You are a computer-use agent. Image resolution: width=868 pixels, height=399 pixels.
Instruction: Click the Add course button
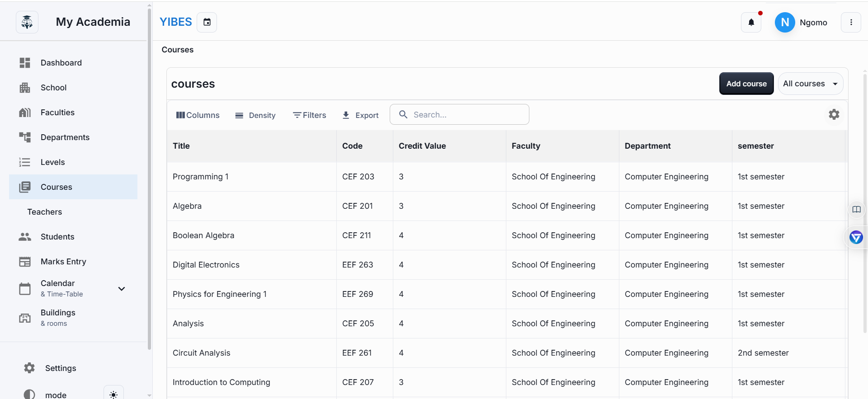coord(746,84)
